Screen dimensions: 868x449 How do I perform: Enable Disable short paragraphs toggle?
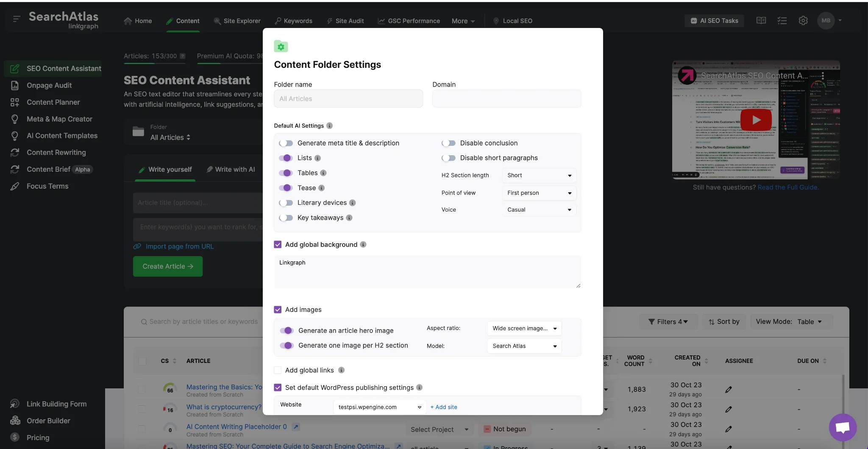coord(448,158)
